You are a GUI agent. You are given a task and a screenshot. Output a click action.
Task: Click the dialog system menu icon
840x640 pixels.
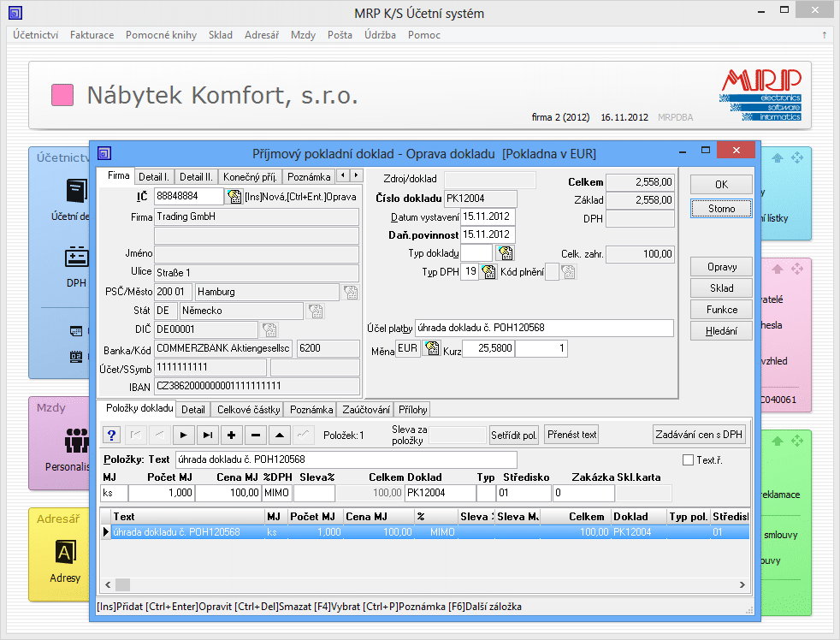tap(104, 154)
